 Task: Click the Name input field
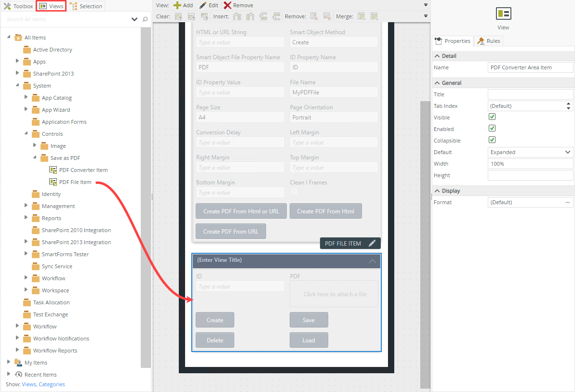tap(530, 67)
